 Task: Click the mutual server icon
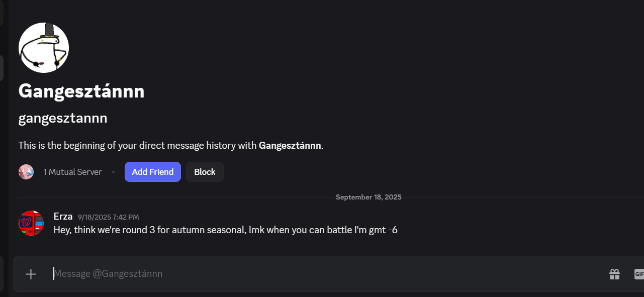click(26, 172)
